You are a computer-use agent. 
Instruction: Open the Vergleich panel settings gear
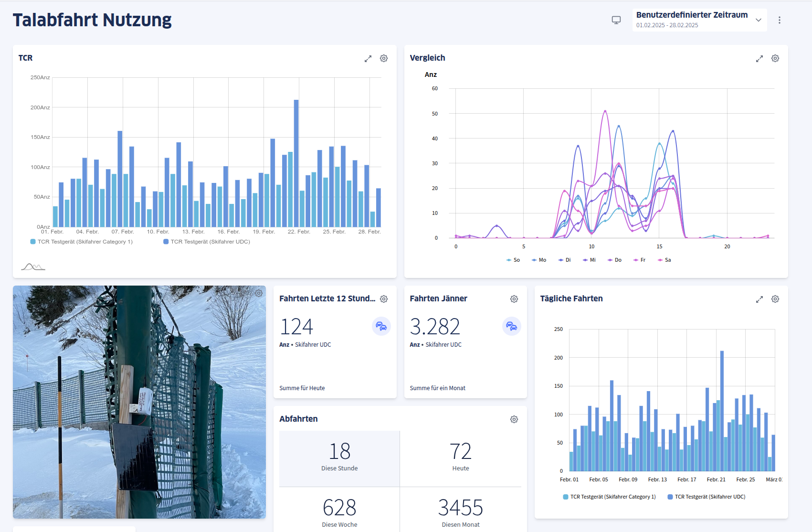[x=775, y=58]
